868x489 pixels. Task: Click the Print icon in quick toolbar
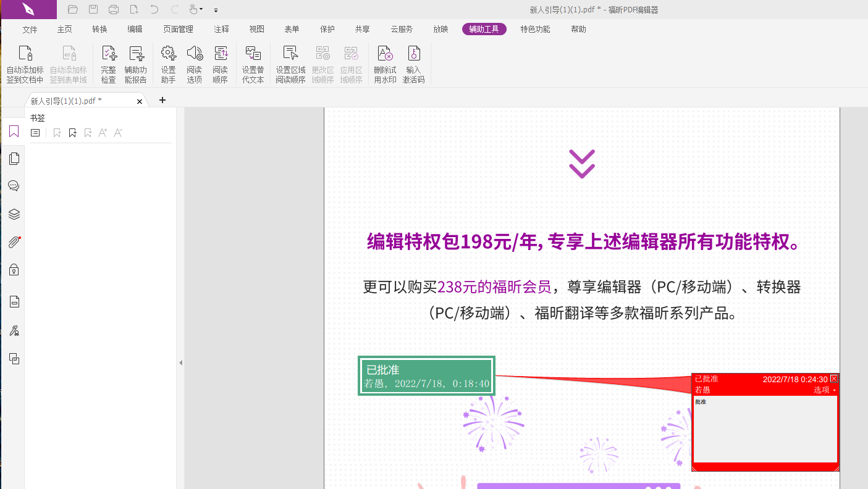(x=114, y=9)
